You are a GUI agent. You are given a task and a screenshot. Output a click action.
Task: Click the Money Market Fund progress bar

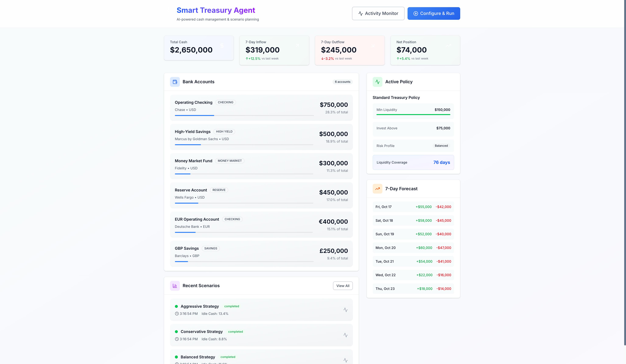244,174
